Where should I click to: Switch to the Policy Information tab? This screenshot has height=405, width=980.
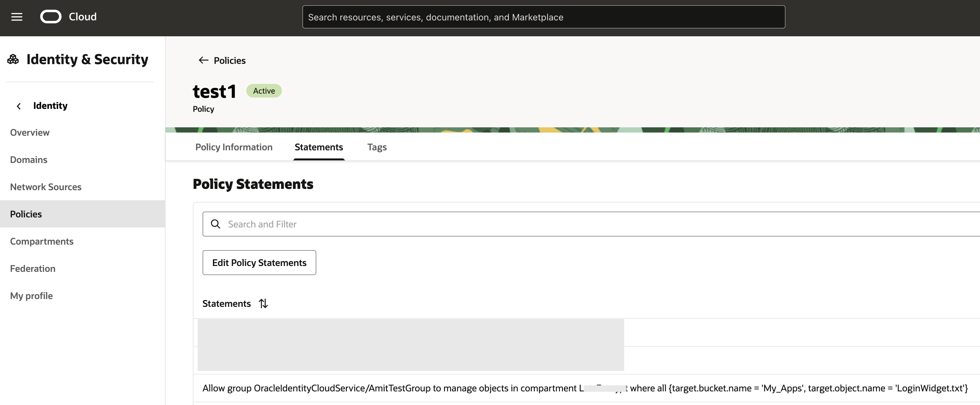tap(234, 147)
